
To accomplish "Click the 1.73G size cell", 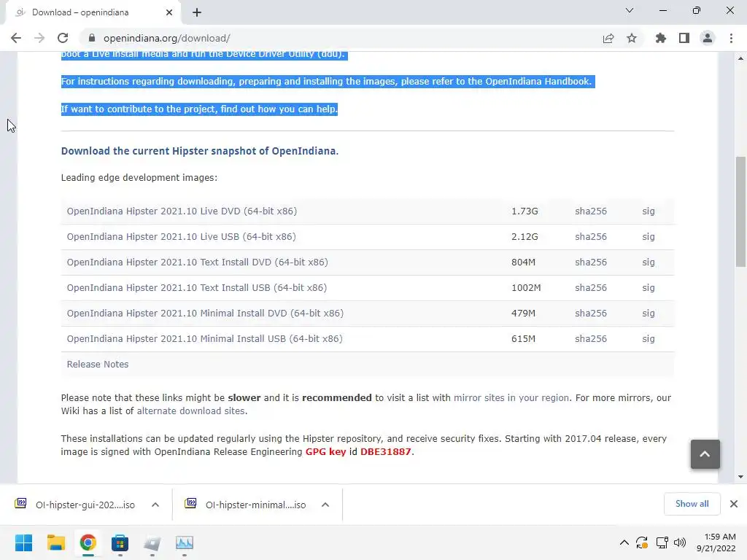I will (525, 211).
